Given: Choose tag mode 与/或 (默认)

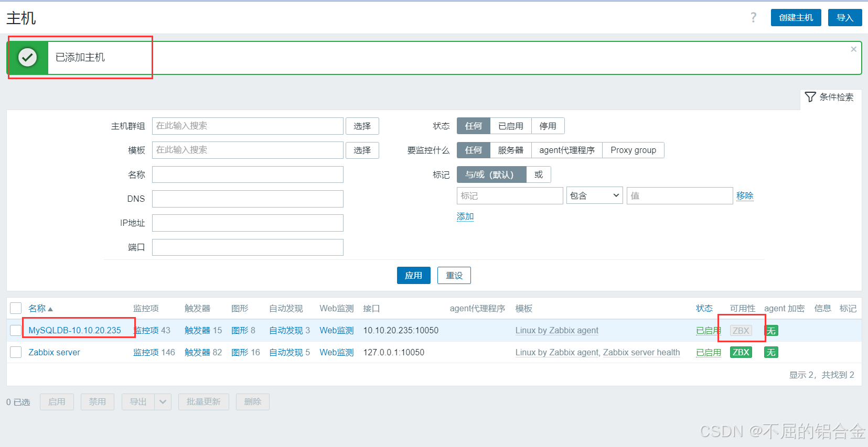Looking at the screenshot, I should 491,175.
